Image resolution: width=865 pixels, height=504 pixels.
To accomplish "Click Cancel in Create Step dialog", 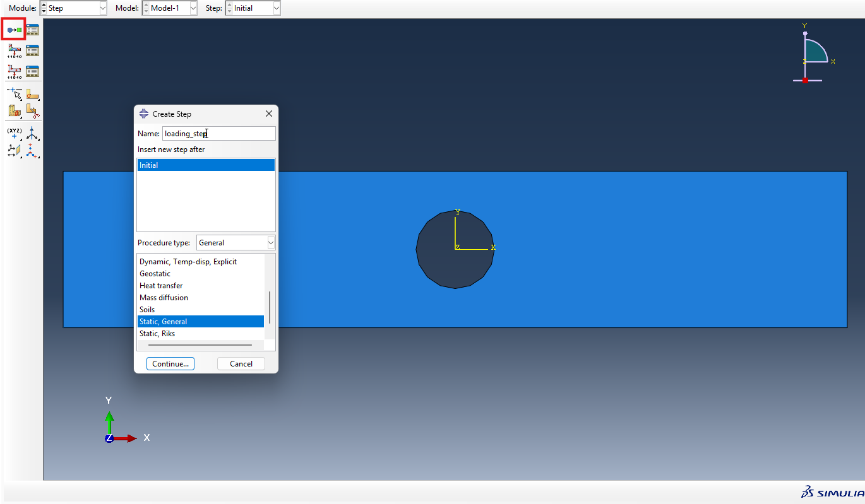I will (x=241, y=364).
